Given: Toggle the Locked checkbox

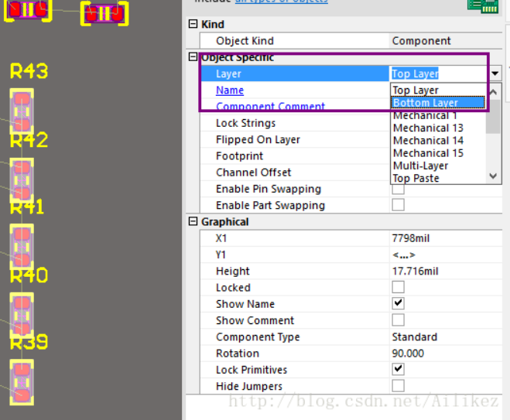Looking at the screenshot, I should 399,288.
